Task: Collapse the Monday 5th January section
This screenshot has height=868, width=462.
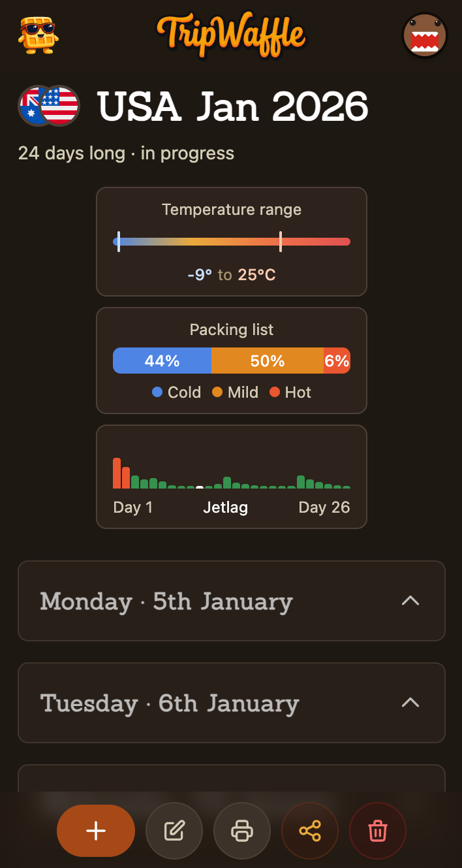Action: [x=410, y=601]
